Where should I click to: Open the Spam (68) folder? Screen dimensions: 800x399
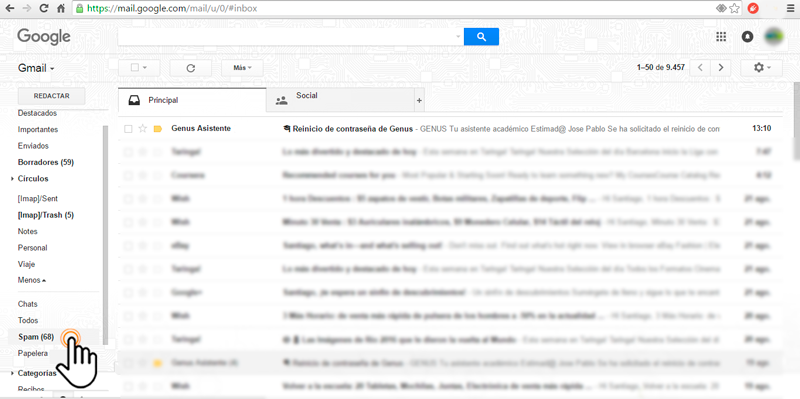[36, 337]
